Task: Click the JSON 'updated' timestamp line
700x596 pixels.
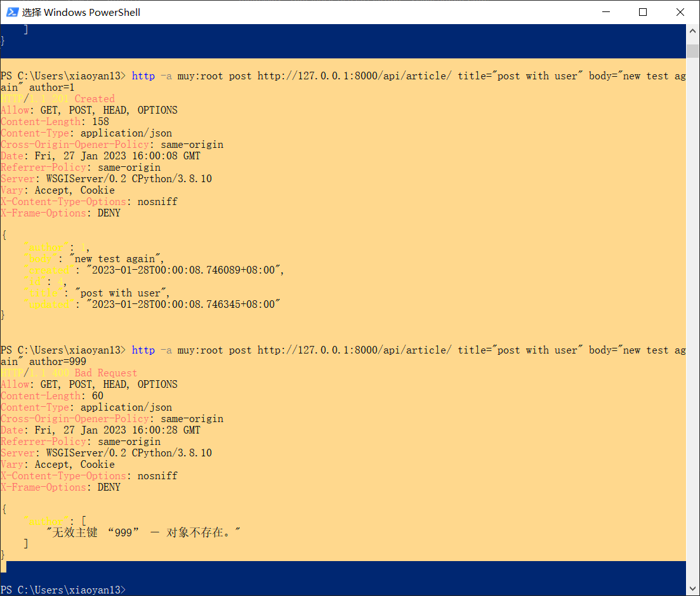Action: [152, 305]
